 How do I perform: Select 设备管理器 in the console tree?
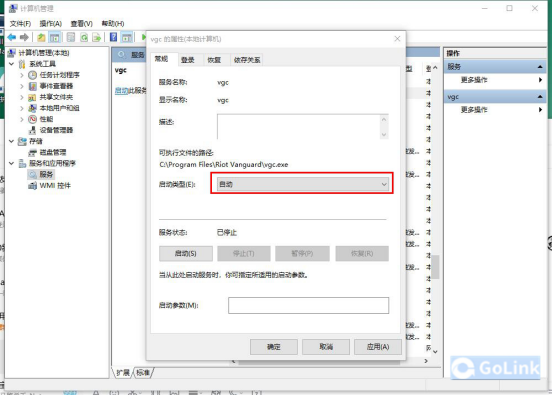tap(56, 130)
